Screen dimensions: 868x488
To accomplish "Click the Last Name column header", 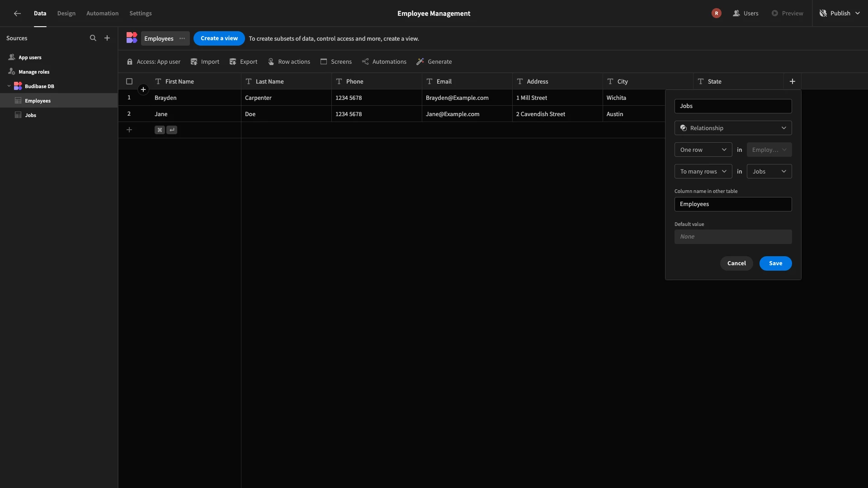I will coord(286,81).
